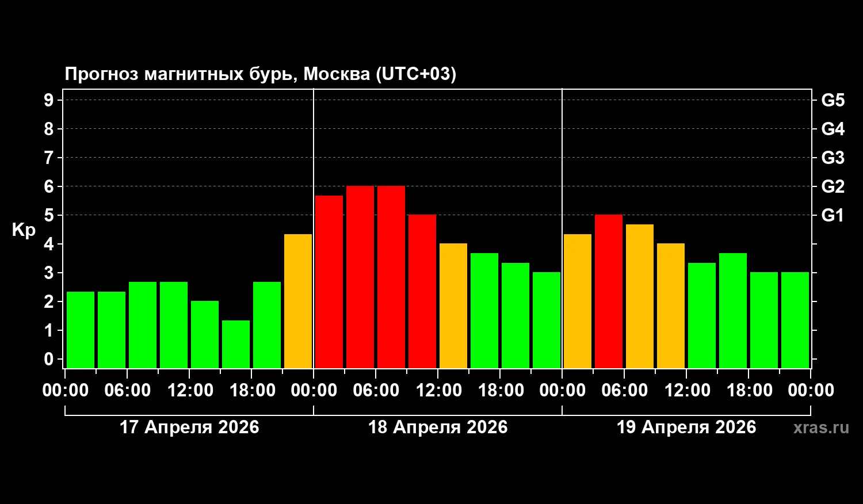Select the "19 Апреля 2026" date label

pos(686,427)
